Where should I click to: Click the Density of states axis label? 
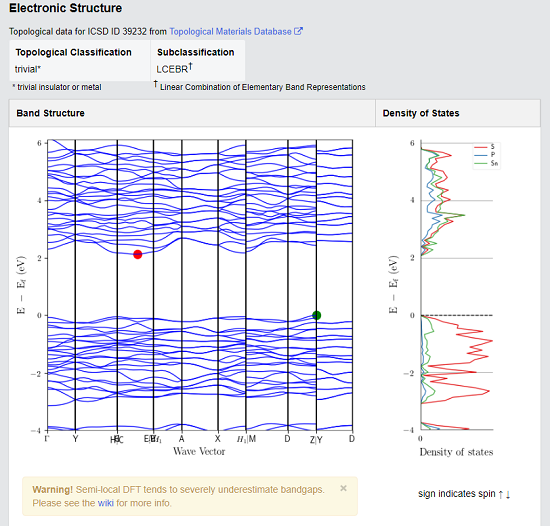pyautogui.click(x=456, y=452)
